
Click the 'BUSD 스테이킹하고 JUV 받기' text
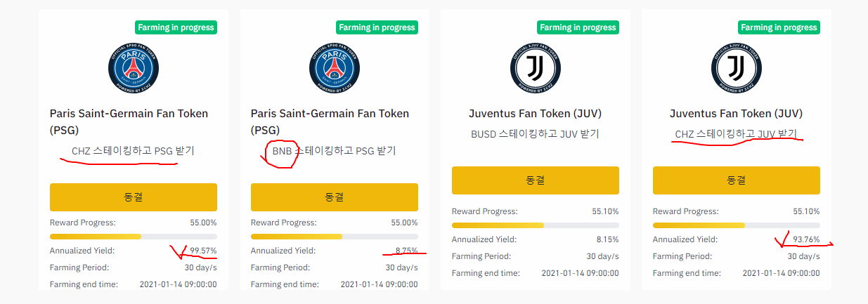pos(535,133)
